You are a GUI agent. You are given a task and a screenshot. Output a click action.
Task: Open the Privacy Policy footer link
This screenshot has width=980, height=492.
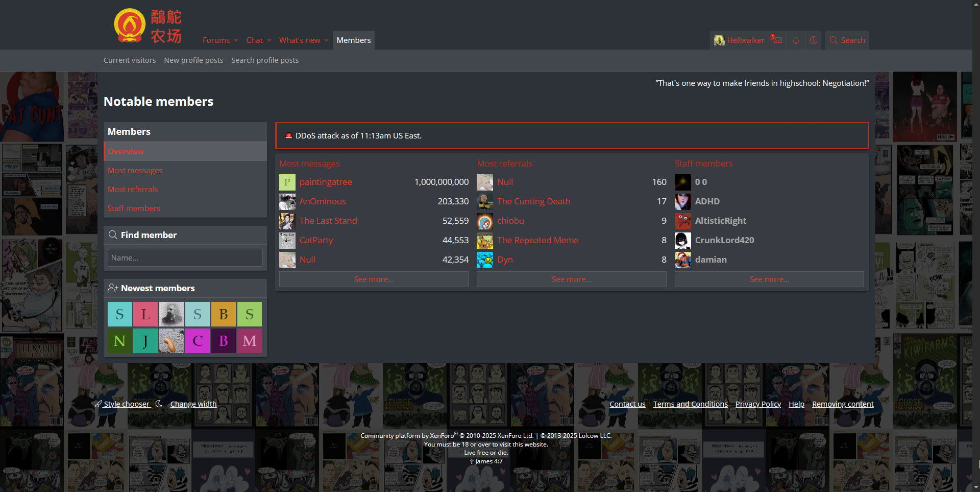[758, 404]
